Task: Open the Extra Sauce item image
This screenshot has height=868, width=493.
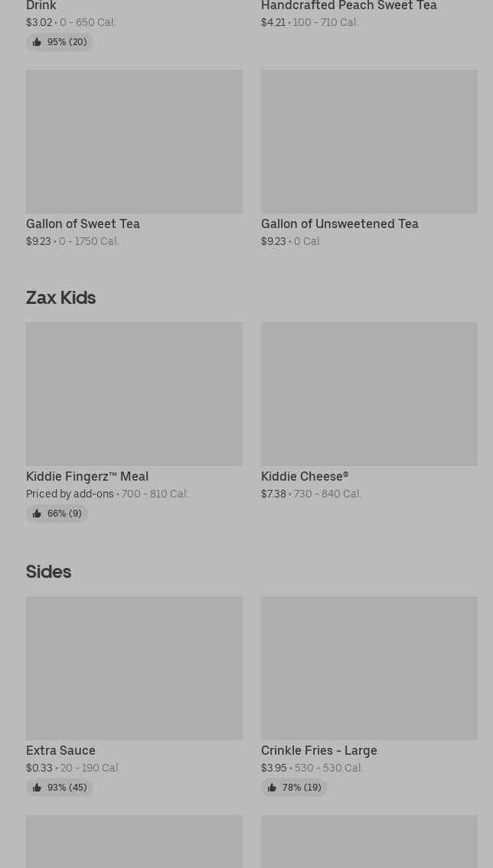Action: pyautogui.click(x=134, y=667)
